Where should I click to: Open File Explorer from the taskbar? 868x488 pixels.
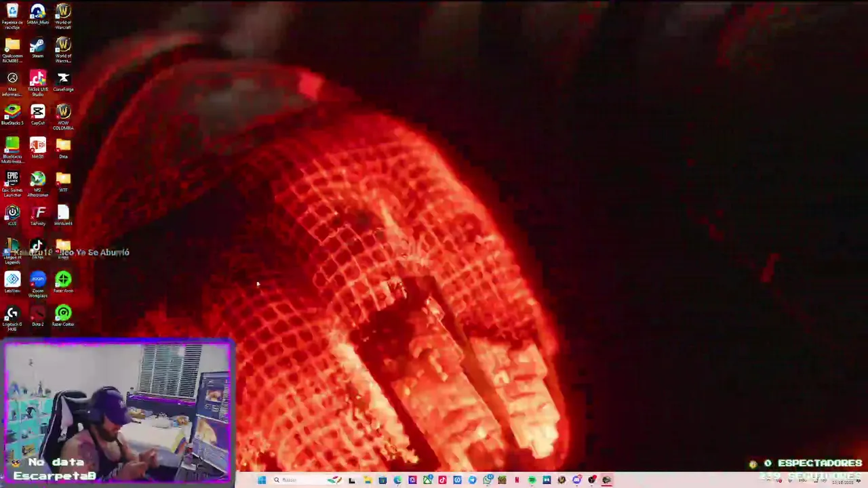368,480
